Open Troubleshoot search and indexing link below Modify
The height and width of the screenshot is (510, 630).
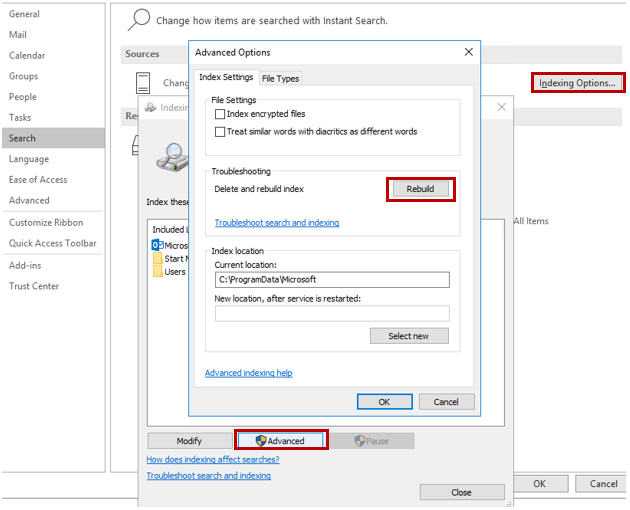pyautogui.click(x=209, y=475)
